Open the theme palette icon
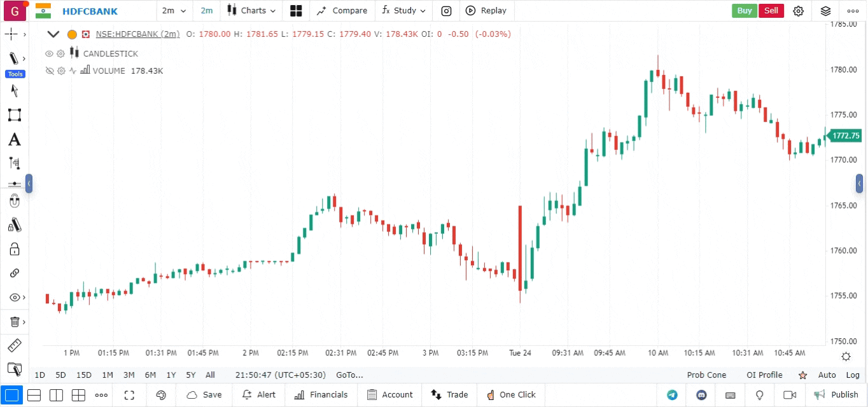Image resolution: width=868 pixels, height=407 pixels. coord(161,395)
